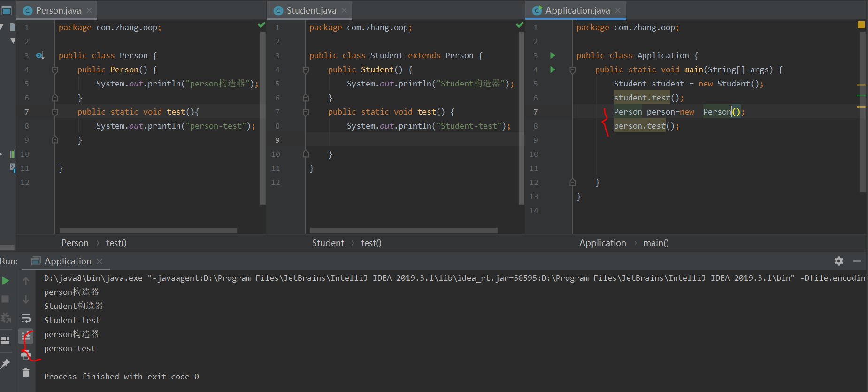Viewport: 868px width, 392px height.
Task: Pin the Run tab
Action: tap(6, 363)
